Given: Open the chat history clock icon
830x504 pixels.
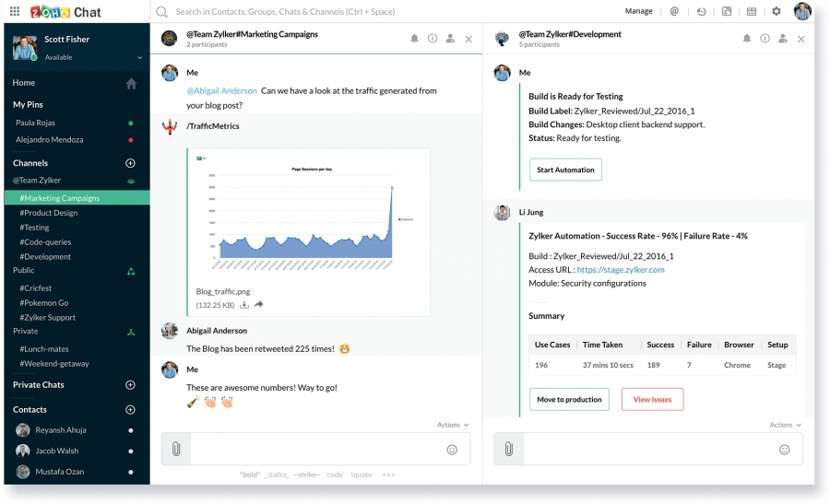Looking at the screenshot, I should point(702,11).
